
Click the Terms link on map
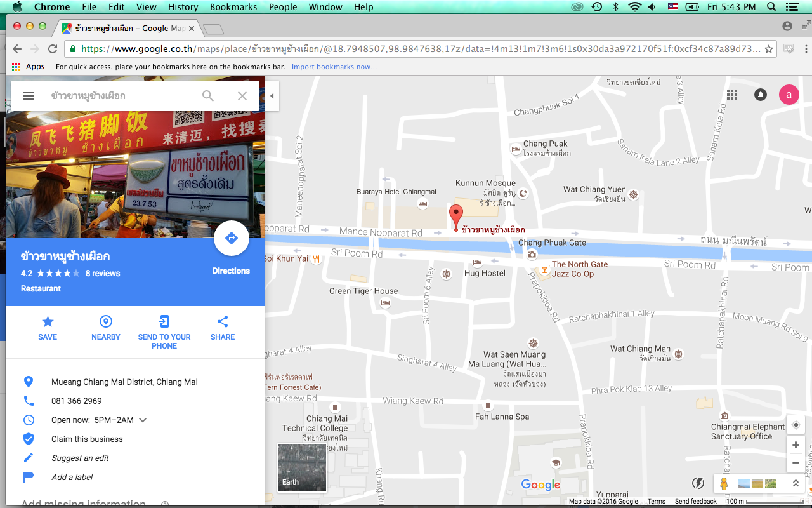657,501
